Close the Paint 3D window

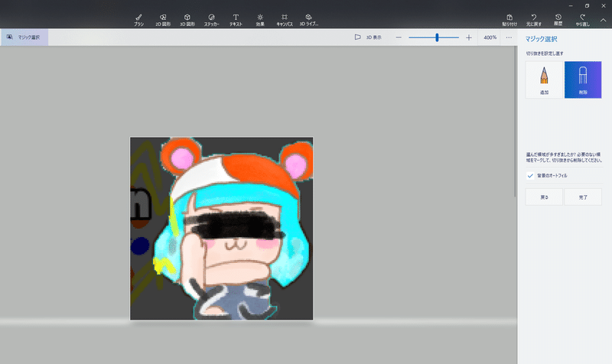click(x=604, y=6)
